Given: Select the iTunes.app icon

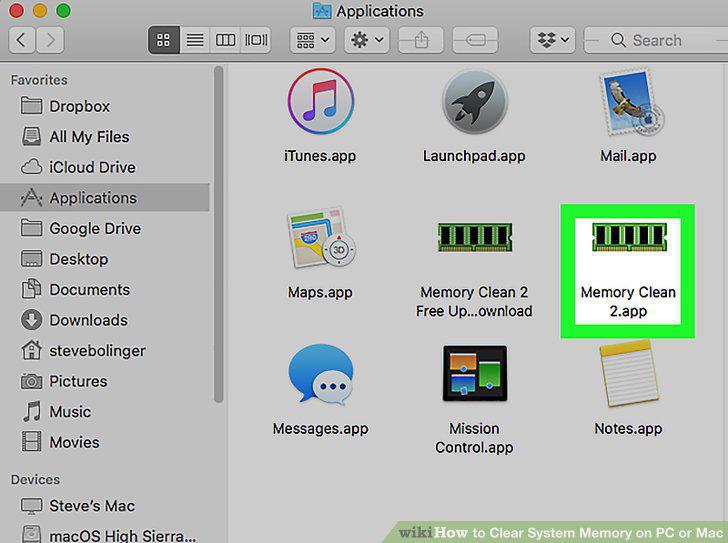Looking at the screenshot, I should (320, 101).
